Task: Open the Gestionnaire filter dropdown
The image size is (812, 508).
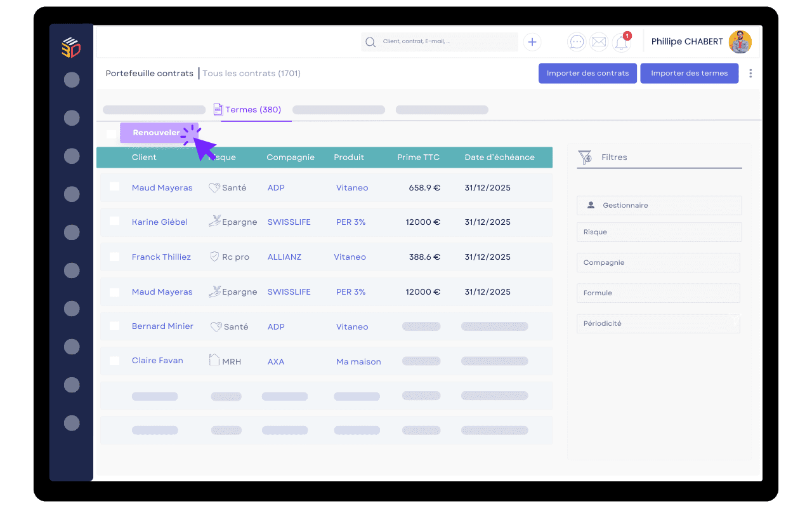Action: pos(658,205)
